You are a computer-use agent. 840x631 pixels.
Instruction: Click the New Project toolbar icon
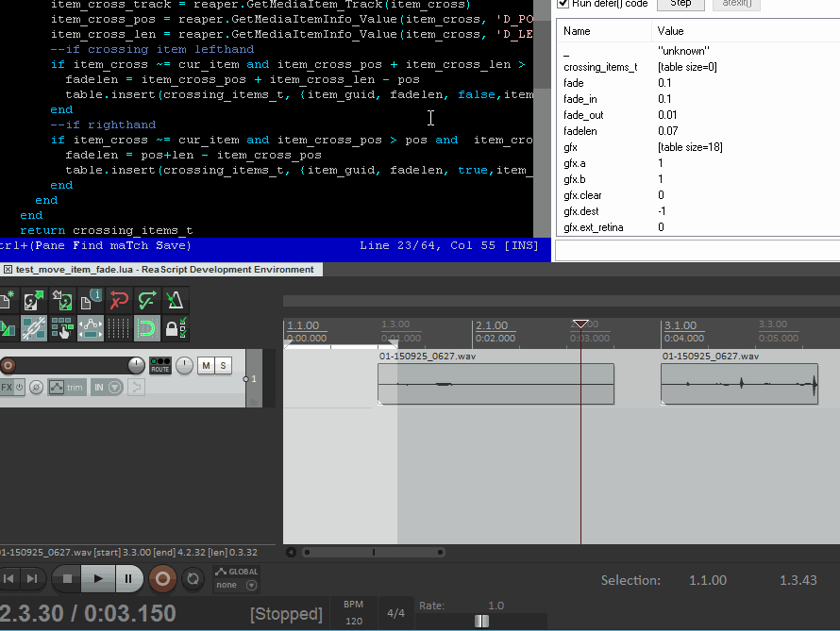(x=7, y=300)
